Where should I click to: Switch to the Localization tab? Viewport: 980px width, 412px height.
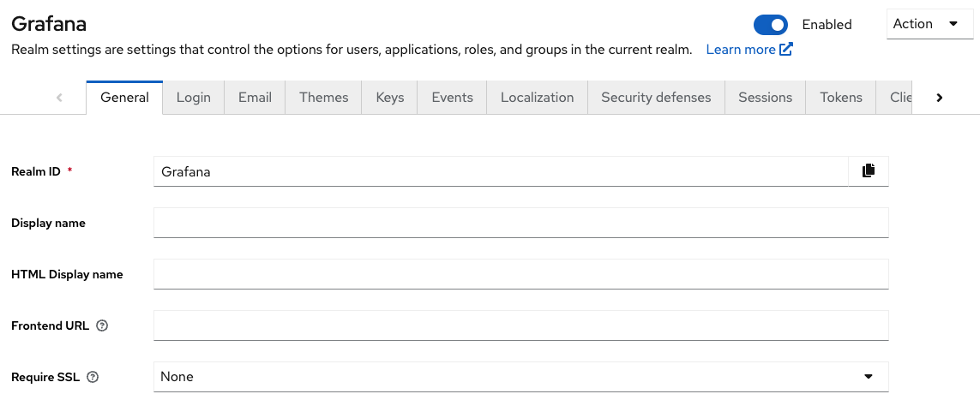(x=537, y=98)
